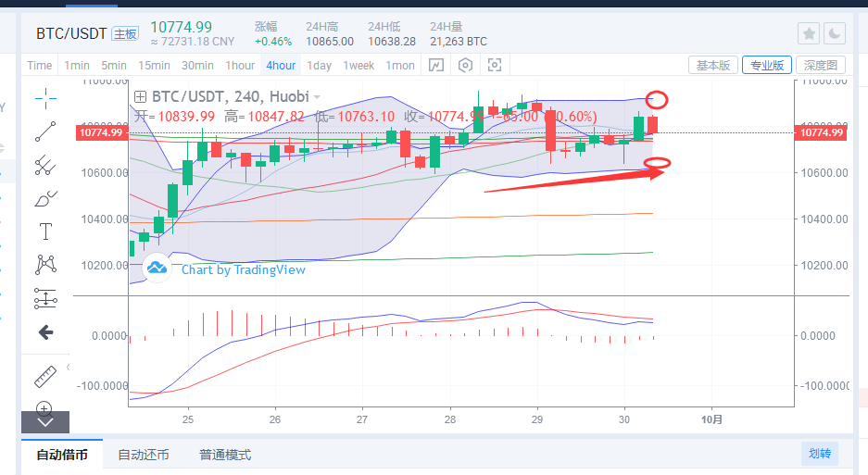Click the left 10774.99 price label

tap(101, 132)
